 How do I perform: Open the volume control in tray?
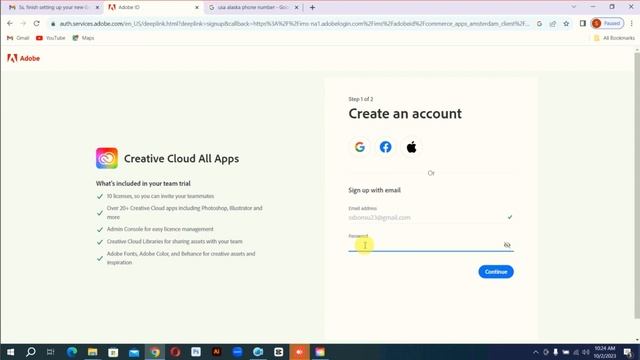point(586,352)
